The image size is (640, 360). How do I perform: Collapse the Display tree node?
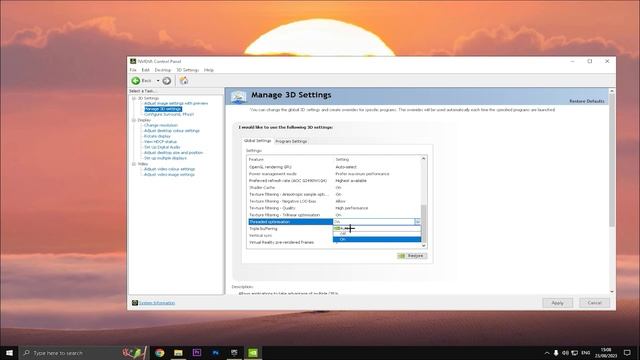click(x=133, y=120)
